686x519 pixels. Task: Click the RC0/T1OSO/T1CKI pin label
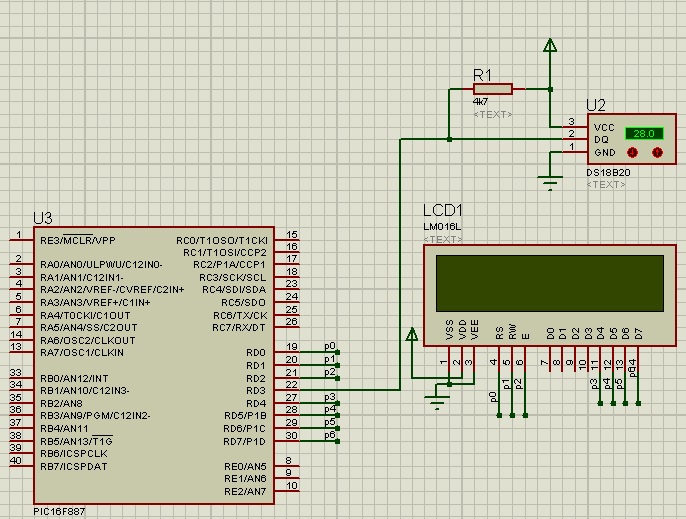[x=222, y=241]
